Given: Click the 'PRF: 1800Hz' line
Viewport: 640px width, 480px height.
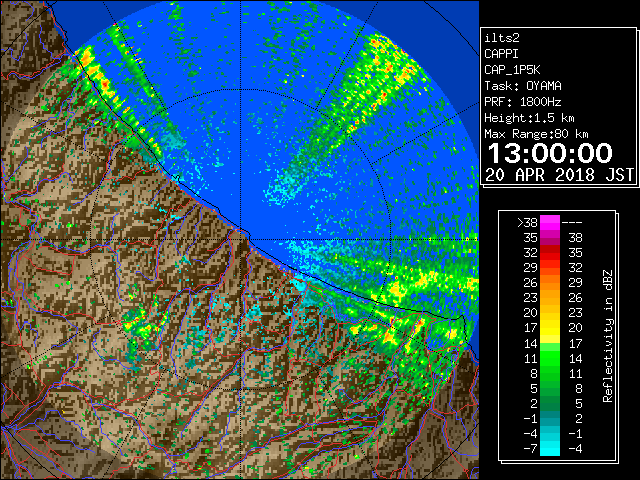Looking at the screenshot, I should click(x=523, y=102).
